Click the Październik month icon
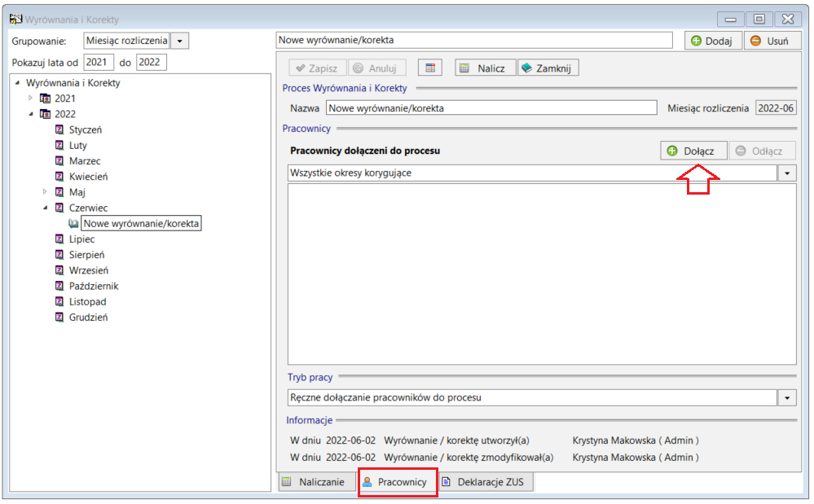This screenshot has height=504, width=814. (x=59, y=286)
